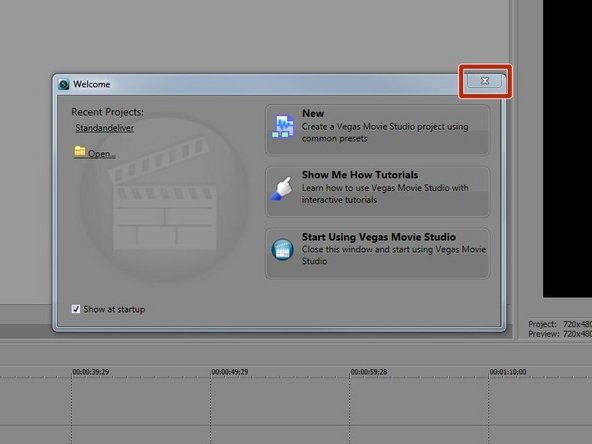Click timeline marker at 00:01:10:00
The height and width of the screenshot is (444, 592).
point(508,372)
